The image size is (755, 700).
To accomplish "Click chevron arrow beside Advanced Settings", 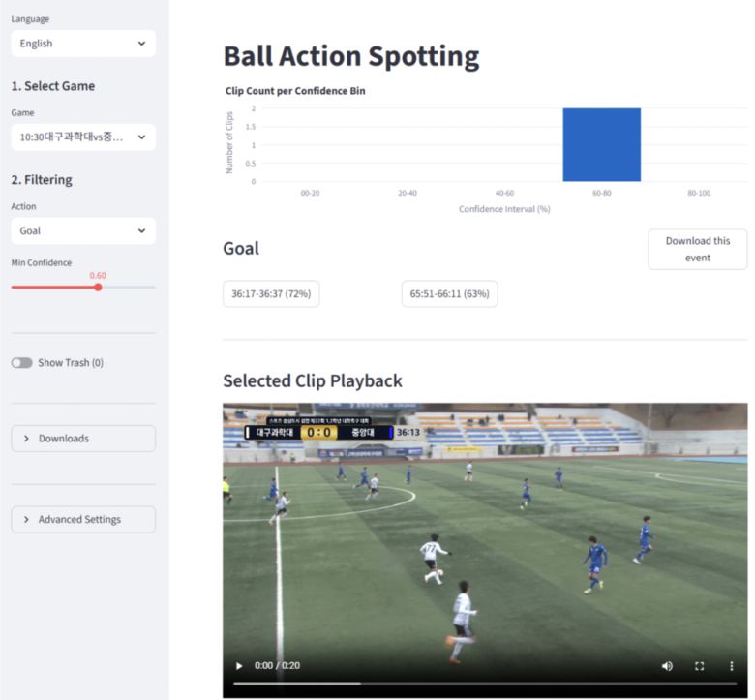I will [x=26, y=520].
